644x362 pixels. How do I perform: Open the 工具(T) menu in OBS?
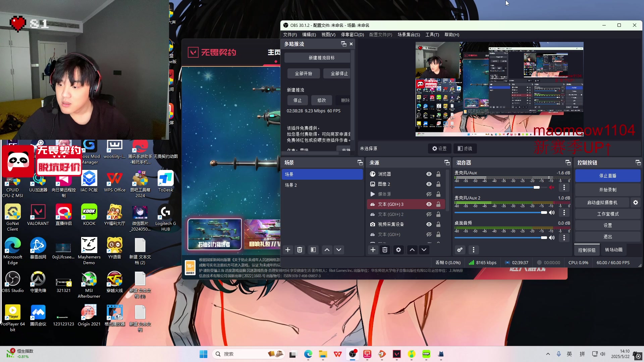[x=432, y=35]
